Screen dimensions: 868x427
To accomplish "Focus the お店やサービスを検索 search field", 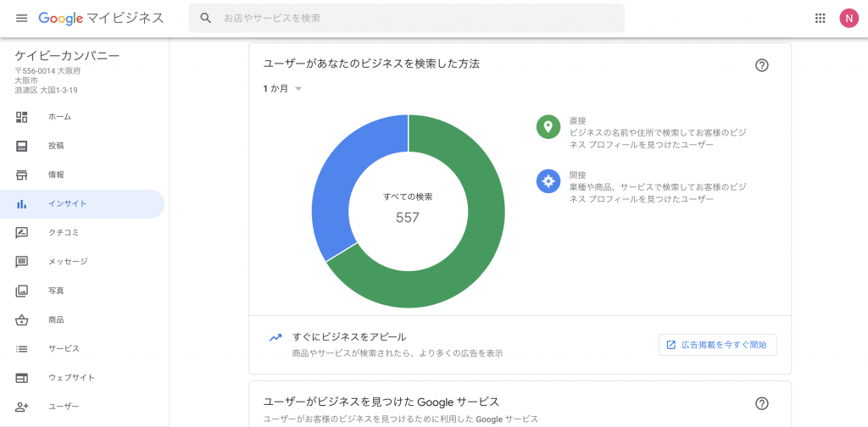I will coord(406,19).
